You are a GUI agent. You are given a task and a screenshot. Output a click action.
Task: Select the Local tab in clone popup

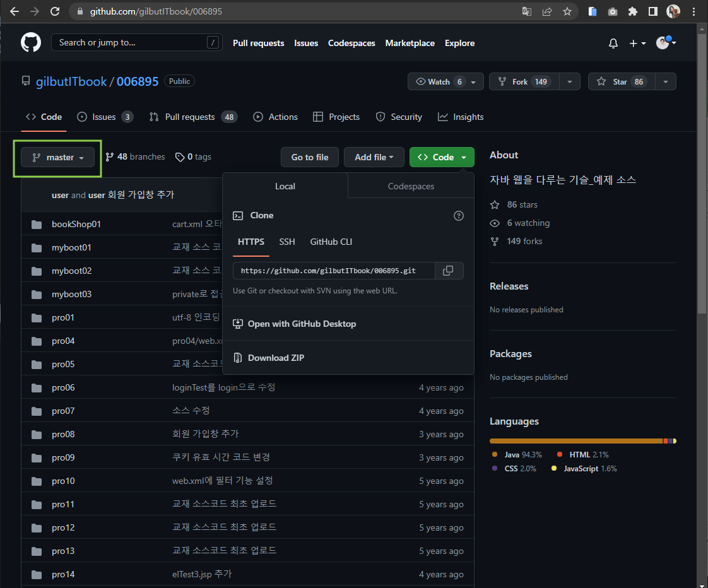coord(285,186)
